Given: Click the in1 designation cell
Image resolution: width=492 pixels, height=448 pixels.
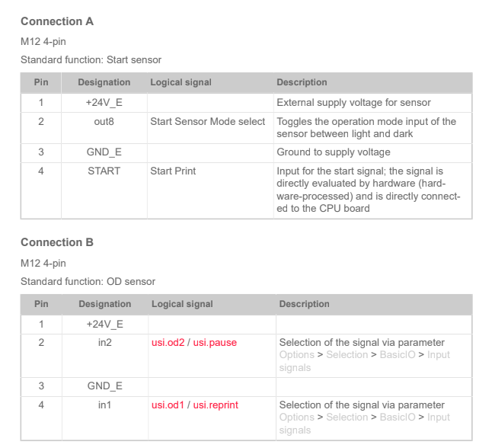Looking at the screenshot, I should click(x=104, y=405).
